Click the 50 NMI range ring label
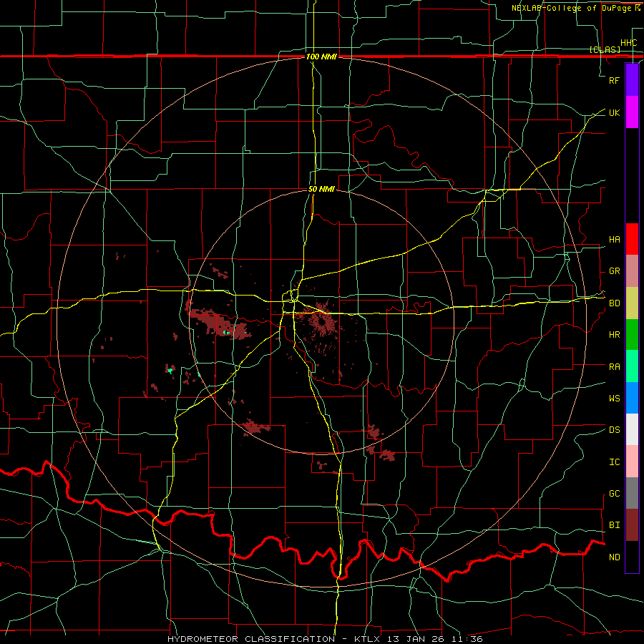Screen dimensions: 644x644 pos(321,189)
